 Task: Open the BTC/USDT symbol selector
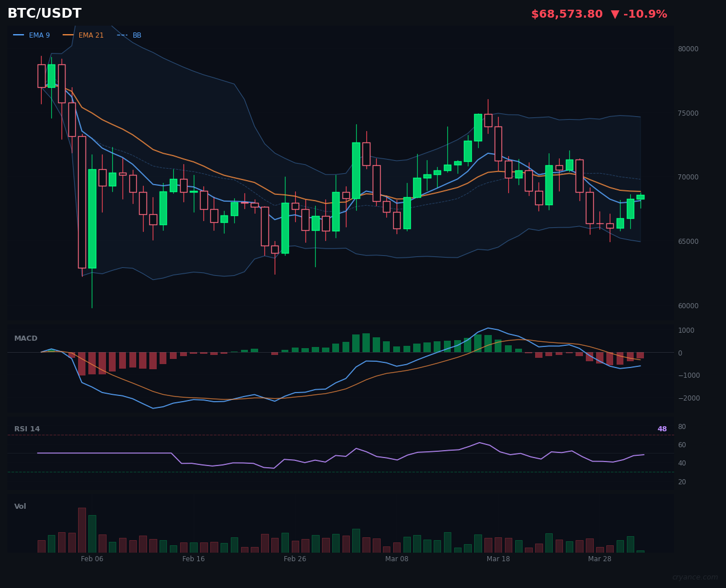[x=44, y=13]
